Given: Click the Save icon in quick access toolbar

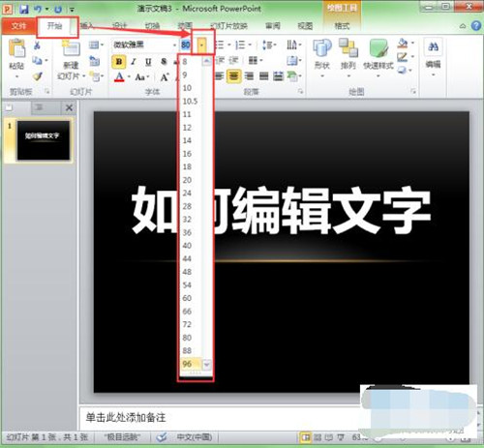Looking at the screenshot, I should point(24,9).
